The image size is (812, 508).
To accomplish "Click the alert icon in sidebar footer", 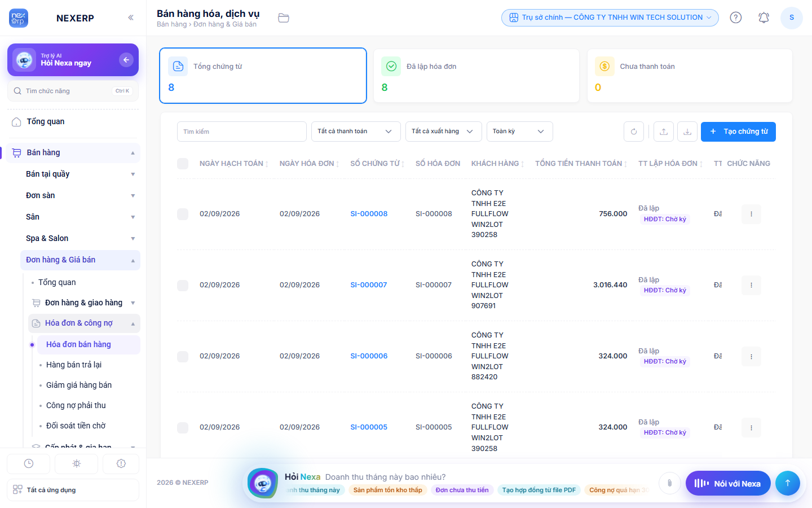I will click(121, 463).
